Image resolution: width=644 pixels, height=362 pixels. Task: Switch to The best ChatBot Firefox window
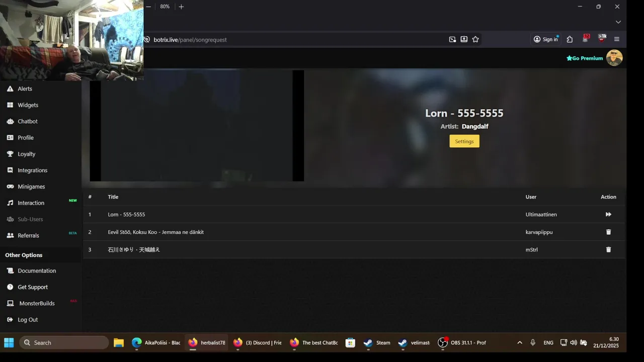pyautogui.click(x=314, y=343)
